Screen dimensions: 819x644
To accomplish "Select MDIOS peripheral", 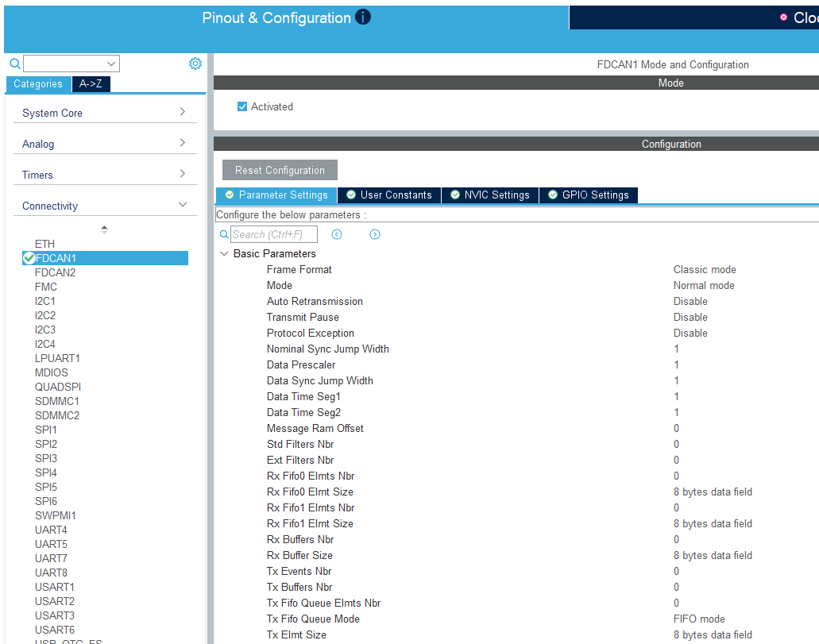I will pos(52,373).
